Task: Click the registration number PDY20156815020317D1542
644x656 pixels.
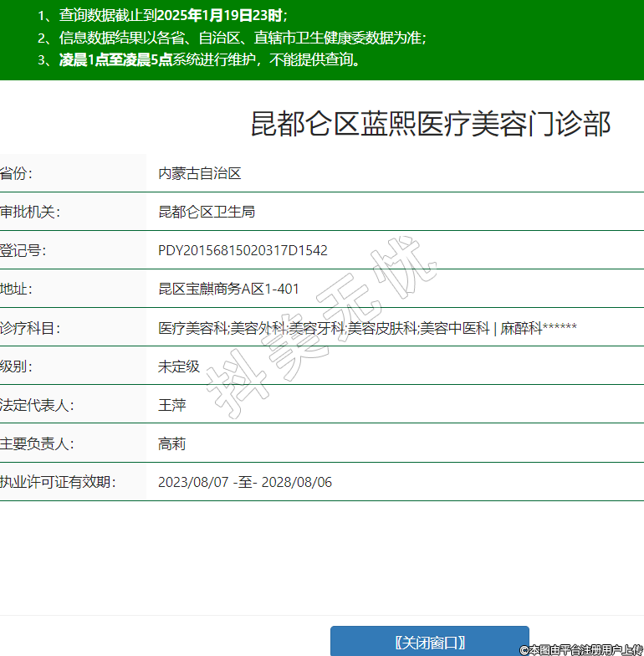Action: (x=243, y=250)
